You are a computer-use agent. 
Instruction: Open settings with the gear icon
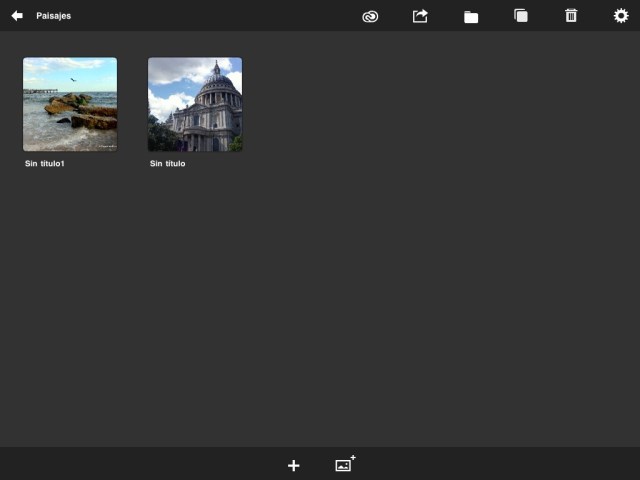(x=621, y=16)
